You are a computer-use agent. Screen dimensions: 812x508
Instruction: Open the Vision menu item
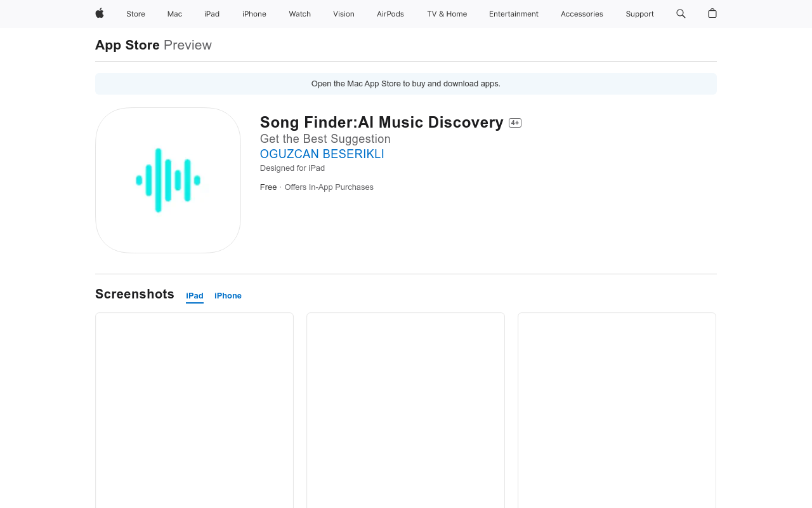pos(344,14)
